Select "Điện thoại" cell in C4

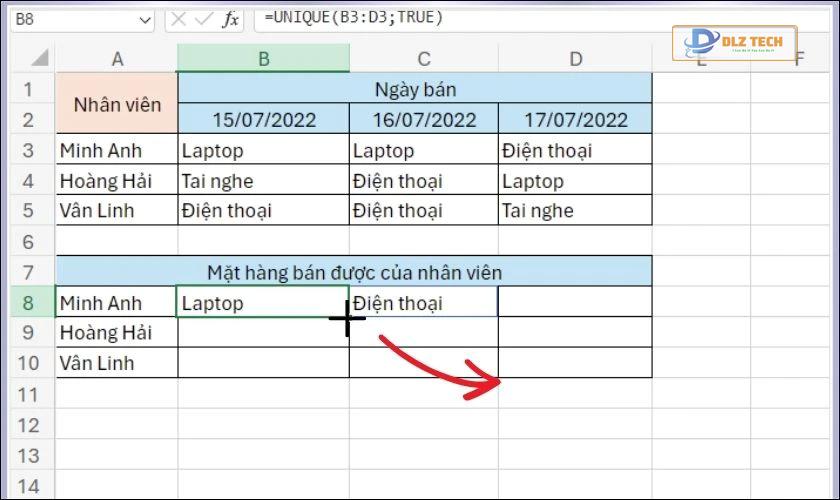(424, 180)
